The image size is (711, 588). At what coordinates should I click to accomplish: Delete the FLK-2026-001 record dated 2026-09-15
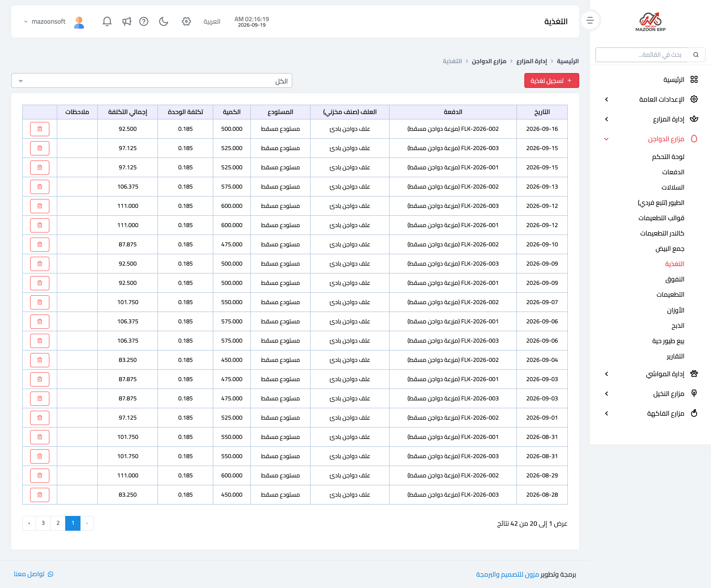pyautogui.click(x=39, y=168)
